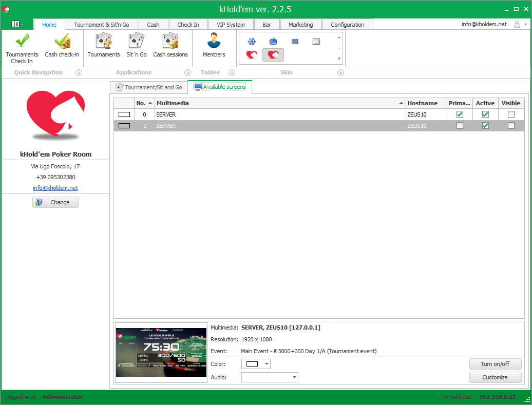Open the Cash ribbon tab
The image size is (532, 405).
(153, 25)
